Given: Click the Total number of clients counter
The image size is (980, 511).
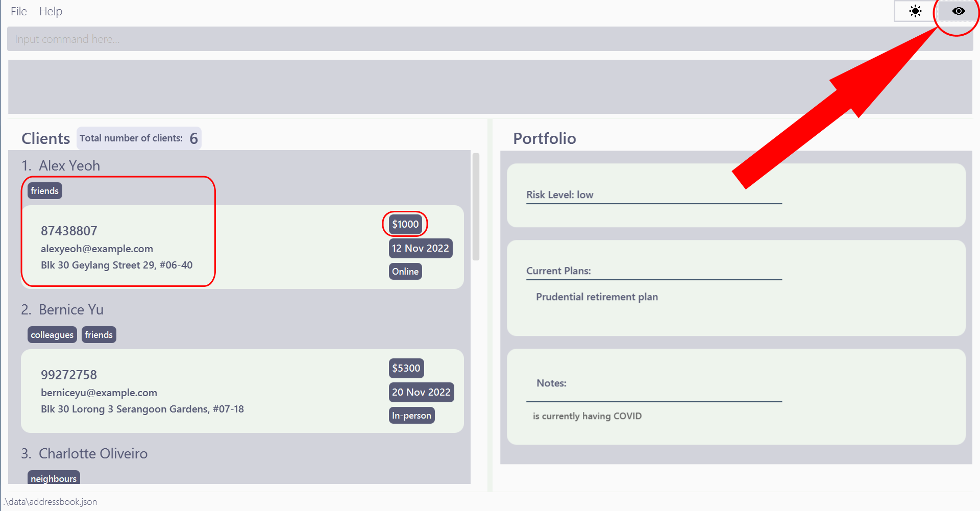Looking at the screenshot, I should point(139,138).
